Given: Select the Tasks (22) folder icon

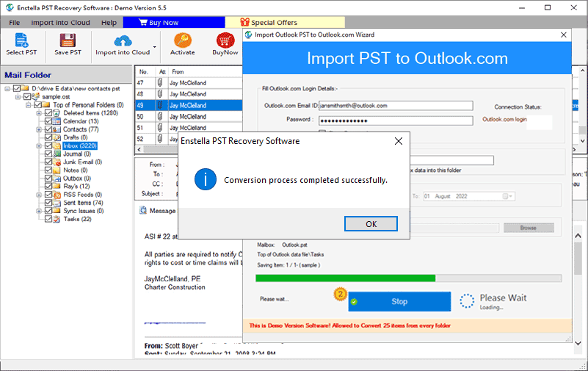Looking at the screenshot, I should click(57, 219).
